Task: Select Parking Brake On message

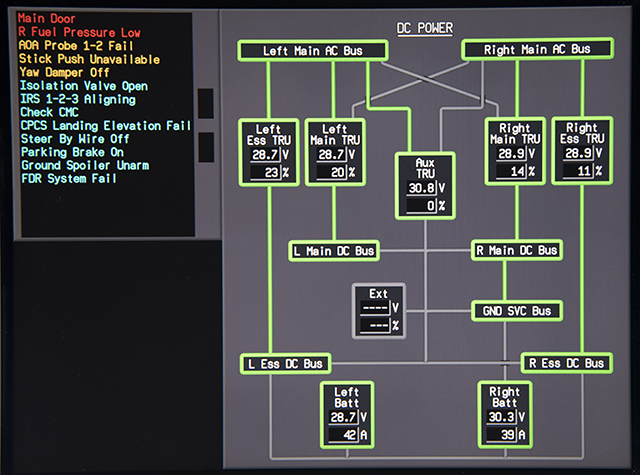Action: [72, 152]
